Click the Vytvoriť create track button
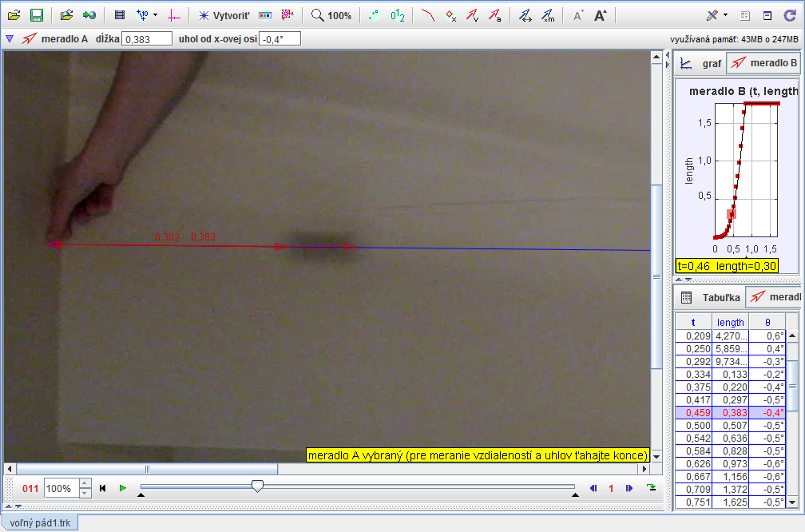The height and width of the screenshot is (532, 805). pos(224,15)
